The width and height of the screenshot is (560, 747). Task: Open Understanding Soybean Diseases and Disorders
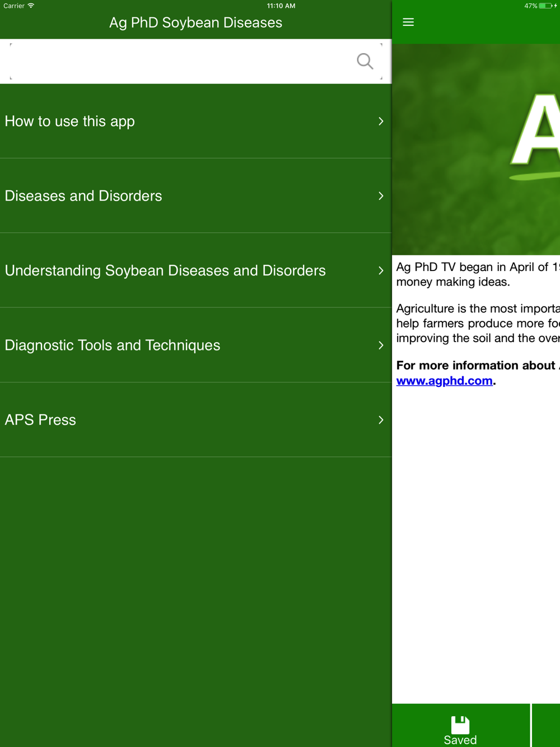tap(196, 270)
